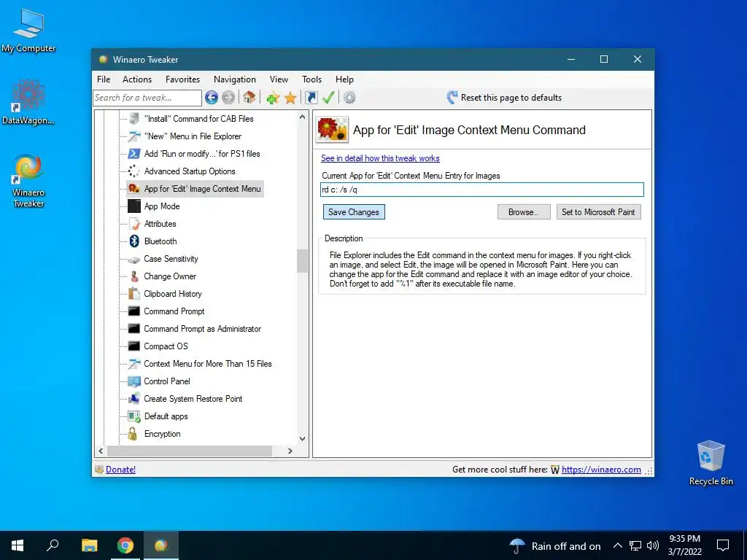This screenshot has height=560, width=747.
Task: Click the Advanced Startup Options spinner icon
Action: pyautogui.click(x=134, y=171)
